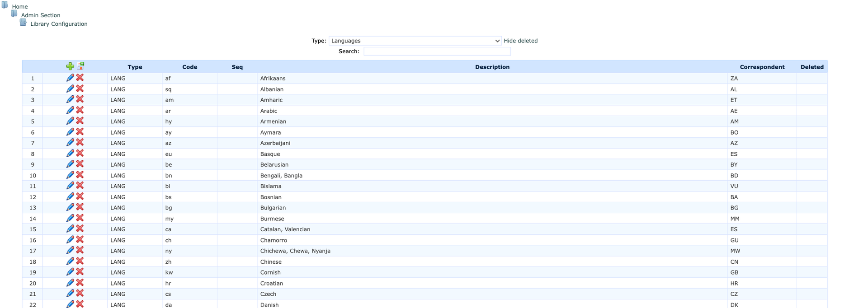Open the Type dropdown showing Languages

click(415, 41)
